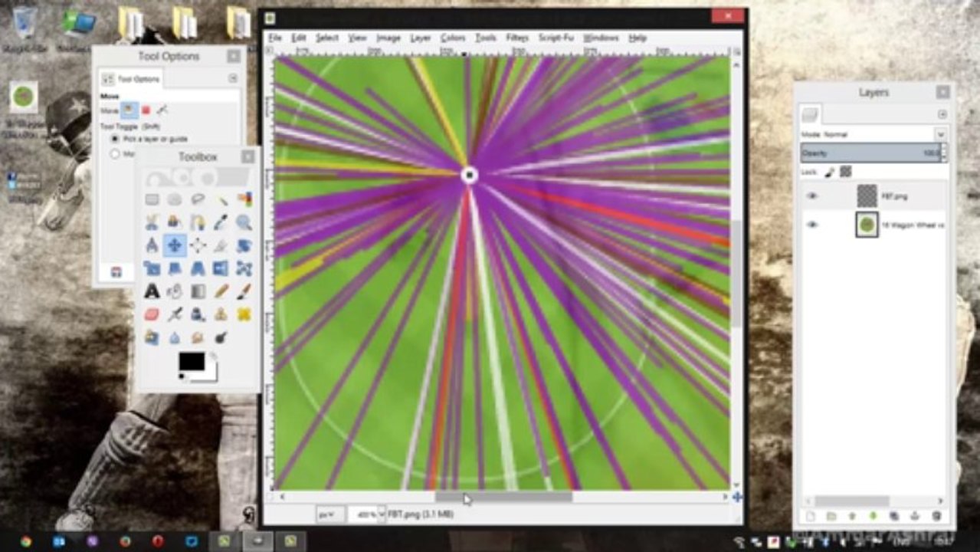Image resolution: width=980 pixels, height=552 pixels.
Task: Select the Dodge/Burn tool
Action: pos(221,337)
